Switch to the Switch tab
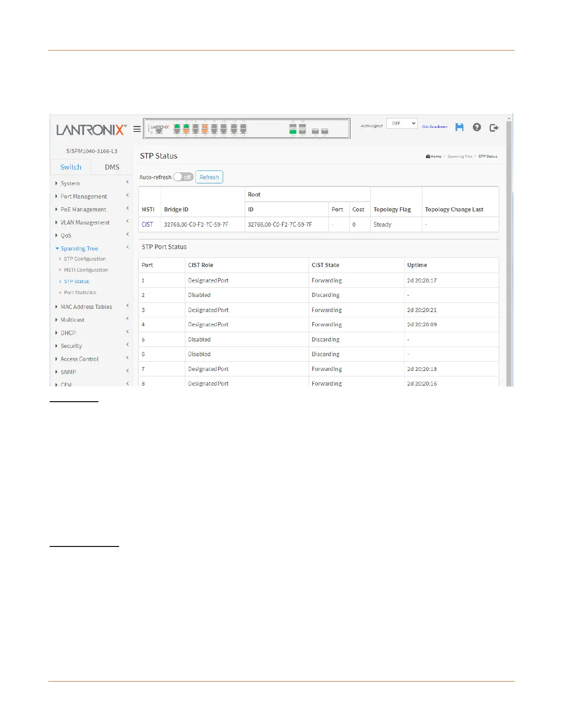563x728 pixels. point(71,167)
